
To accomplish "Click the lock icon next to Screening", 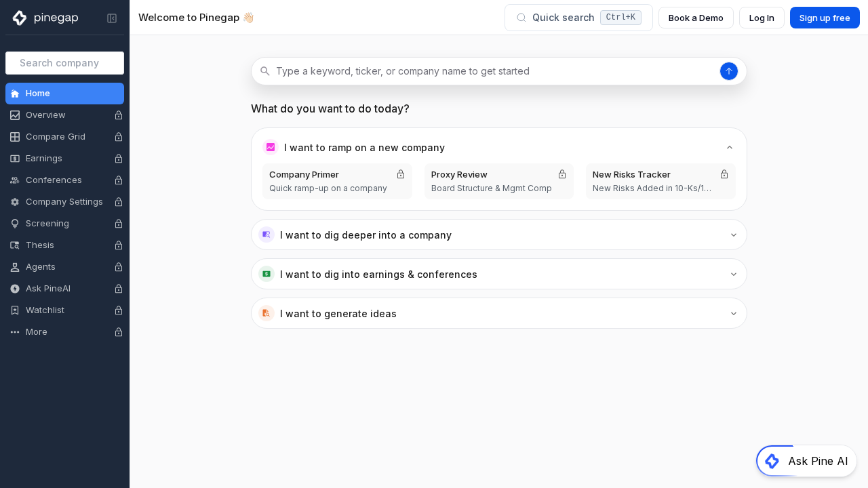I will tap(119, 224).
